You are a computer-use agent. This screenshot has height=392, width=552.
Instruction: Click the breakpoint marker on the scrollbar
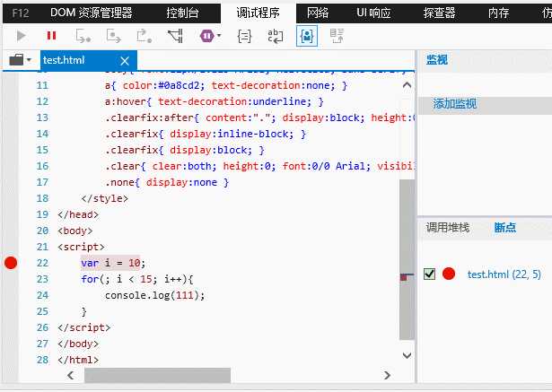click(x=404, y=277)
